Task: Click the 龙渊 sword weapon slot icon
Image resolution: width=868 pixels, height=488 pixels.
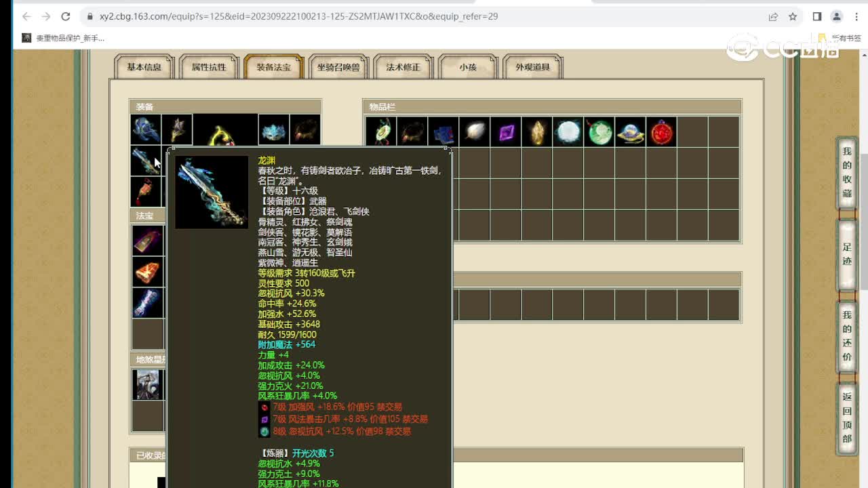Action: pyautogui.click(x=146, y=161)
